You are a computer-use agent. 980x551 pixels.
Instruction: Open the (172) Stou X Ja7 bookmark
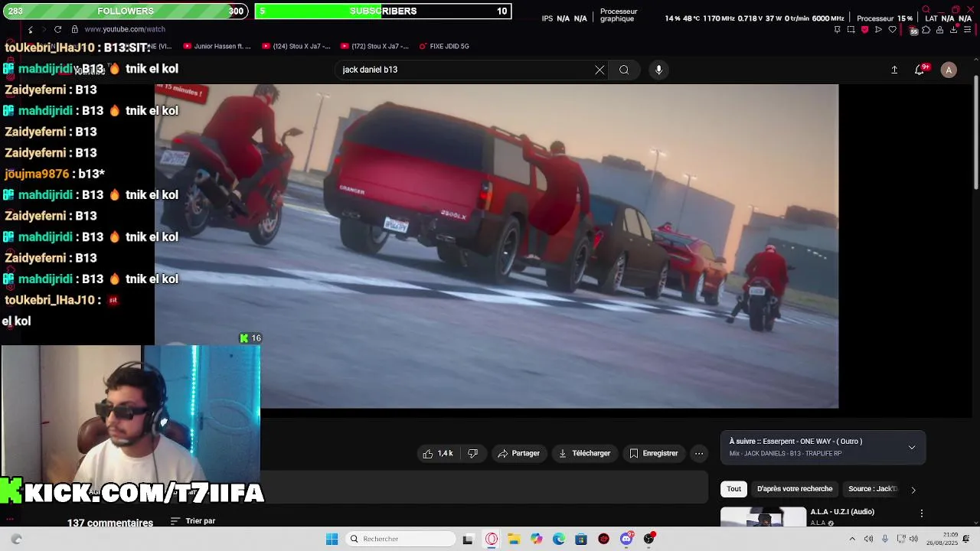375,46
